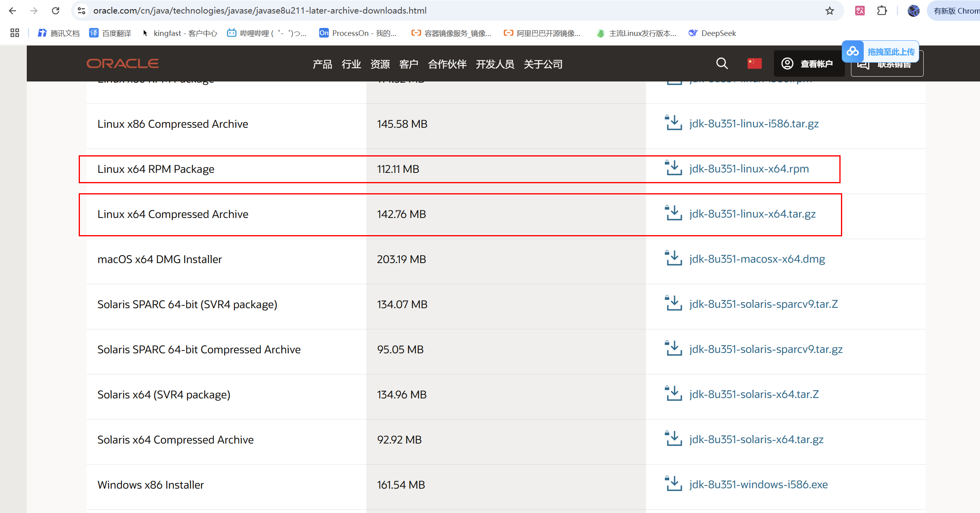
Task: Open the DeepSeek bookmark
Action: (x=712, y=33)
